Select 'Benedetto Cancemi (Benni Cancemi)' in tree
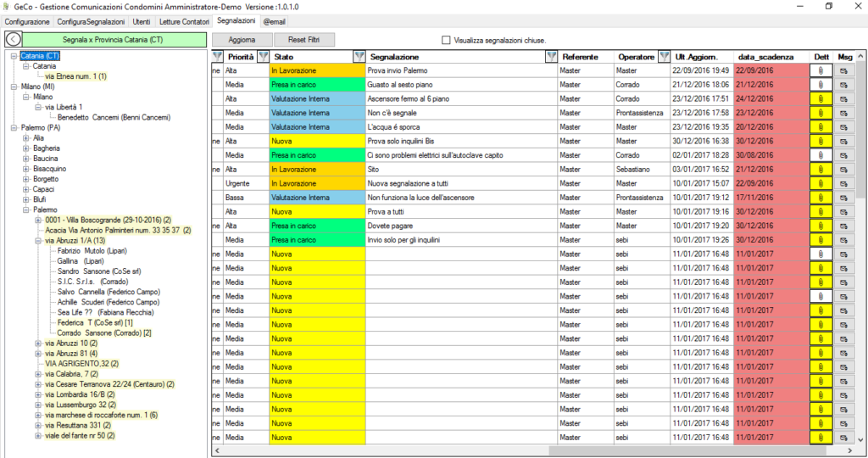 click(x=114, y=117)
